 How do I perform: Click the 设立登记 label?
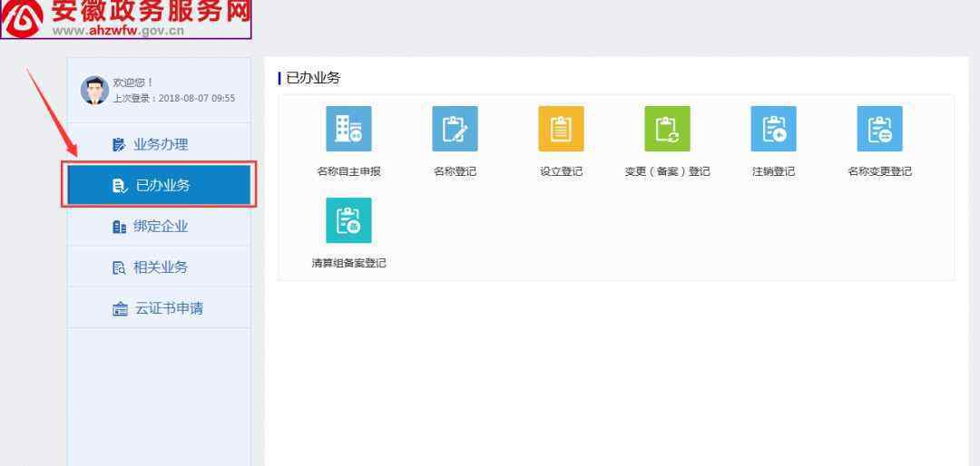point(562,171)
